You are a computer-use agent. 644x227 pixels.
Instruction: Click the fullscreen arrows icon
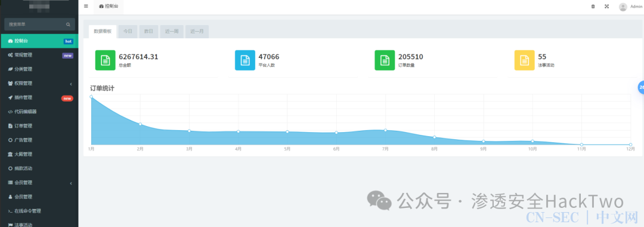[606, 7]
